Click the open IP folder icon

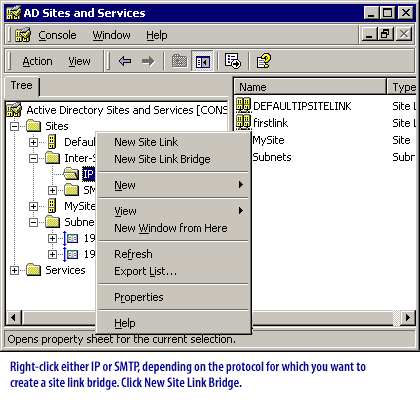coord(71,174)
